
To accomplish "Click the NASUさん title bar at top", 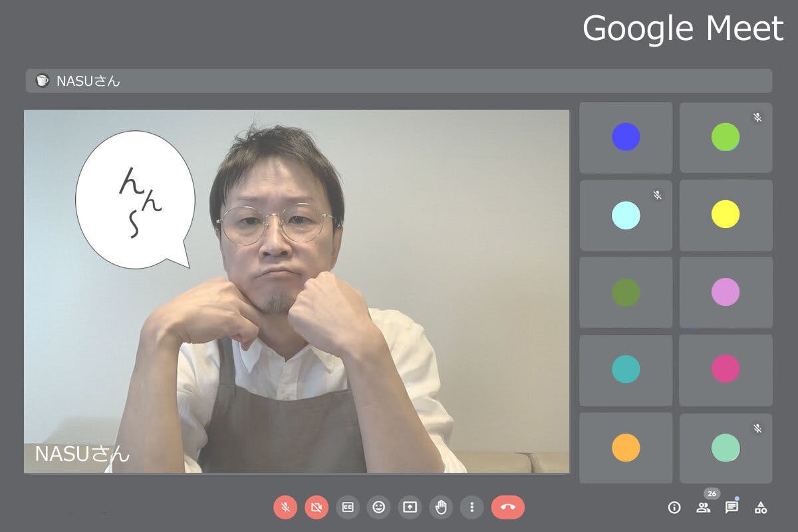I will tap(399, 80).
